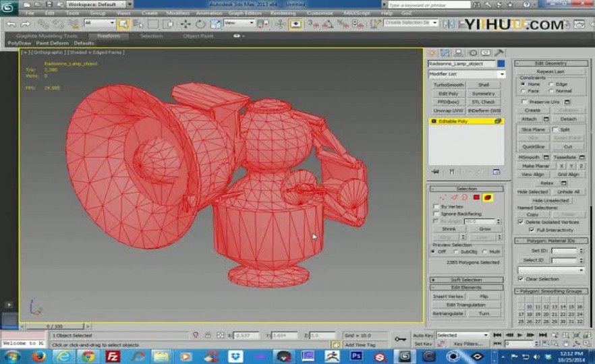Collapse Polygon: Material IDs rollout
This screenshot has width=595, height=364.
[551, 241]
